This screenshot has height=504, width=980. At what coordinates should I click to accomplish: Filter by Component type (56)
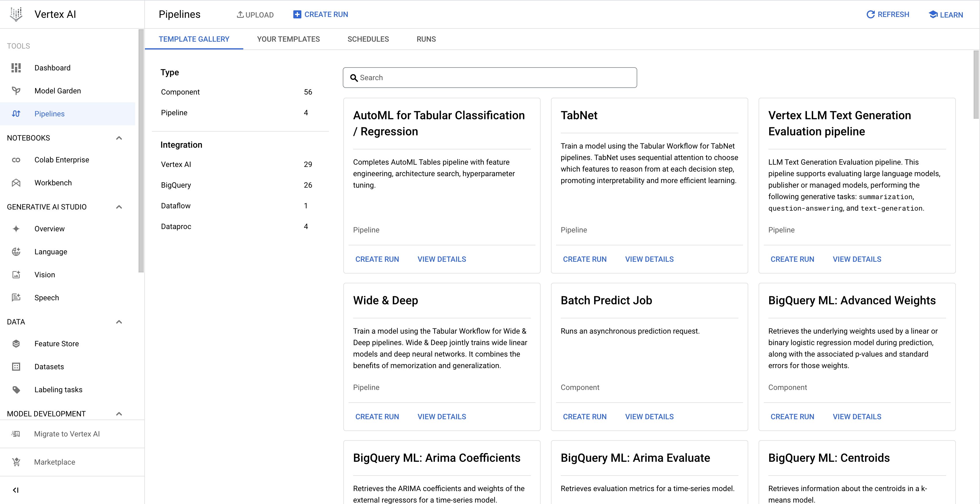181,92
